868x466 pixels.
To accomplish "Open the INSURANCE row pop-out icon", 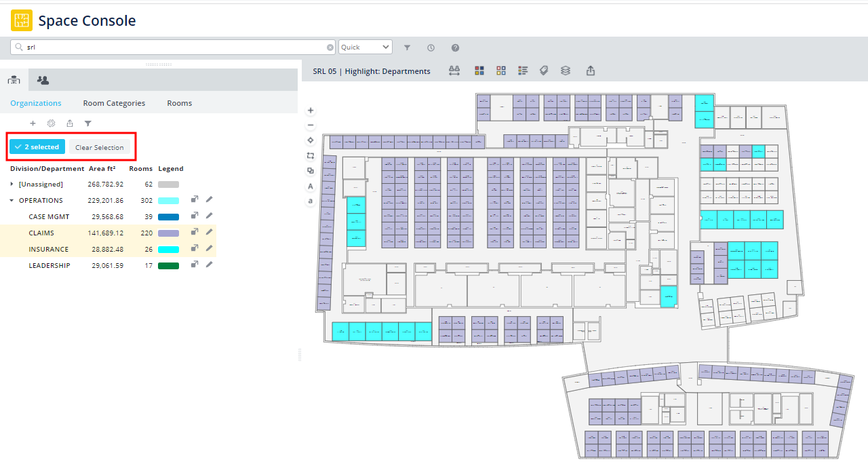I will pyautogui.click(x=195, y=249).
